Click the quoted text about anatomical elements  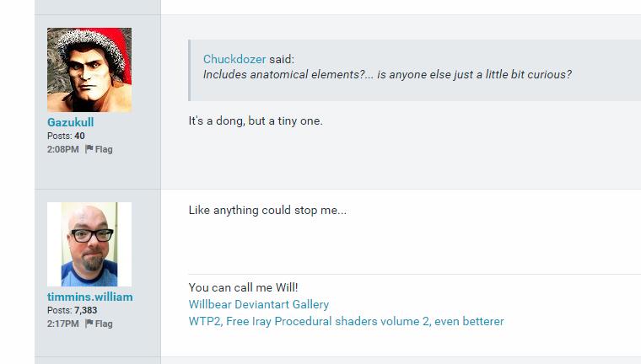pos(387,74)
